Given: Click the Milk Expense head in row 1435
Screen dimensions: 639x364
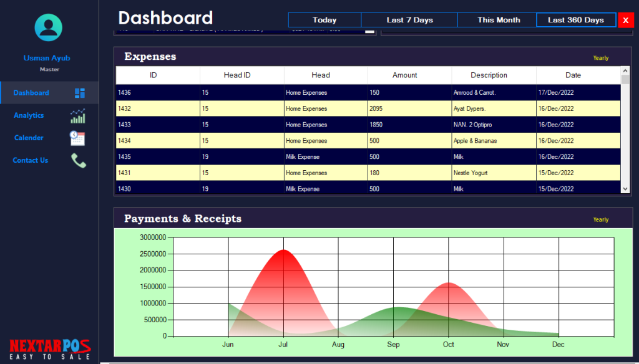Looking at the screenshot, I should click(x=326, y=156).
